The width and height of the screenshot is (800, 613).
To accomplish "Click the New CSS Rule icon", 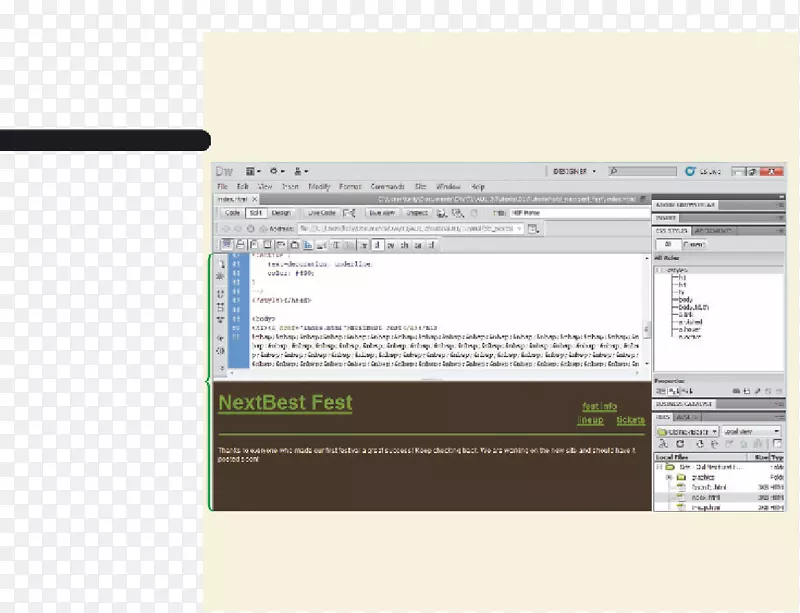I will click(x=748, y=390).
